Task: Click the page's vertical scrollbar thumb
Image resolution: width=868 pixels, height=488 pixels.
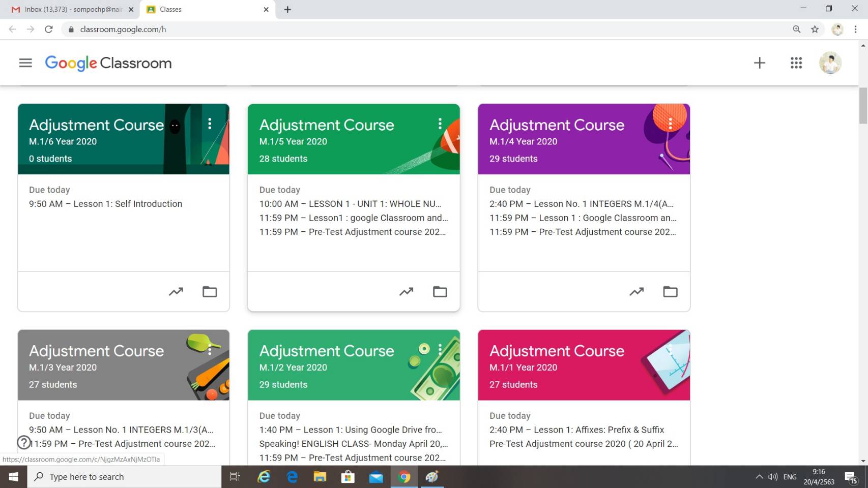Action: coord(863,106)
